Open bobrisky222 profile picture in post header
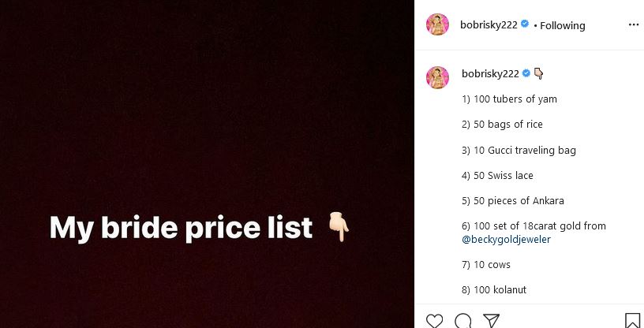Viewport: 644px width, 328px height. point(437,24)
